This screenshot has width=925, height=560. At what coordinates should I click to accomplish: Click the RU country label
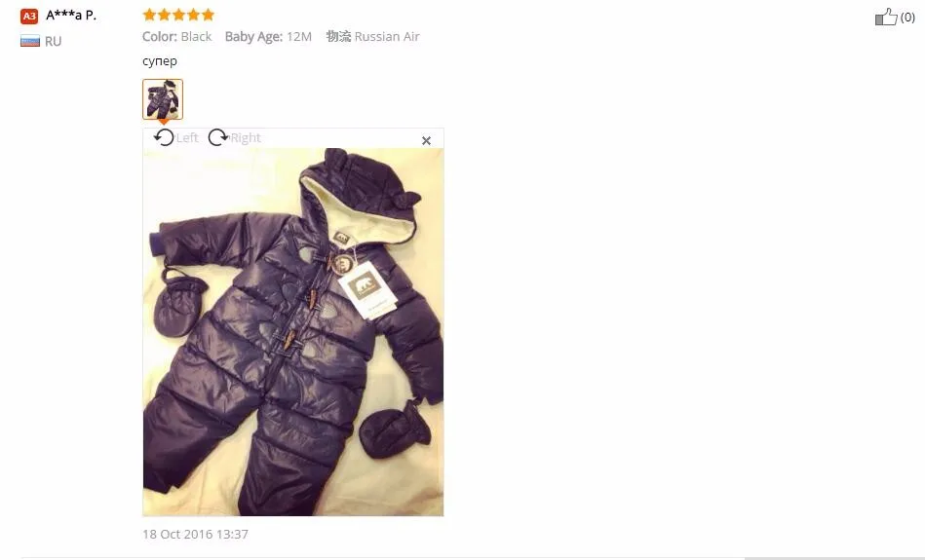click(53, 41)
